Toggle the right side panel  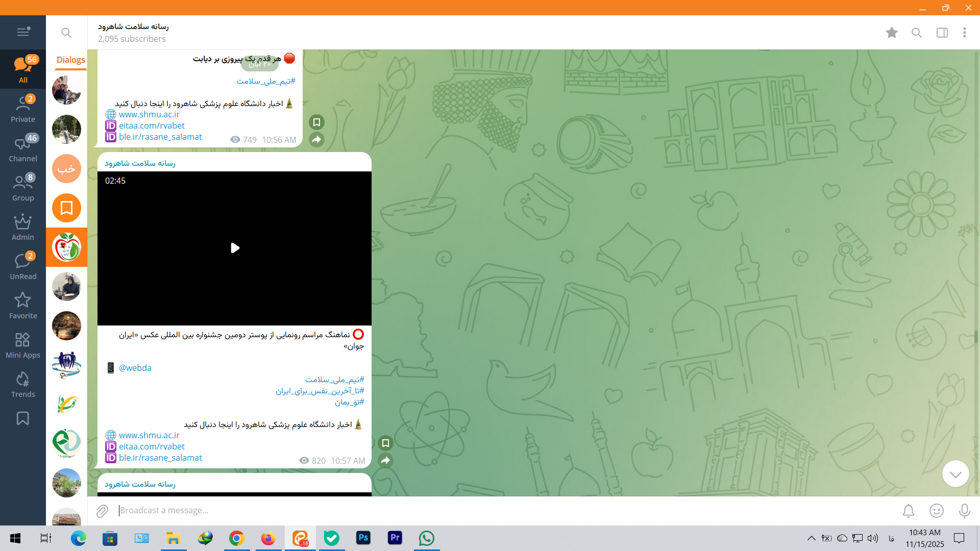[x=942, y=33]
